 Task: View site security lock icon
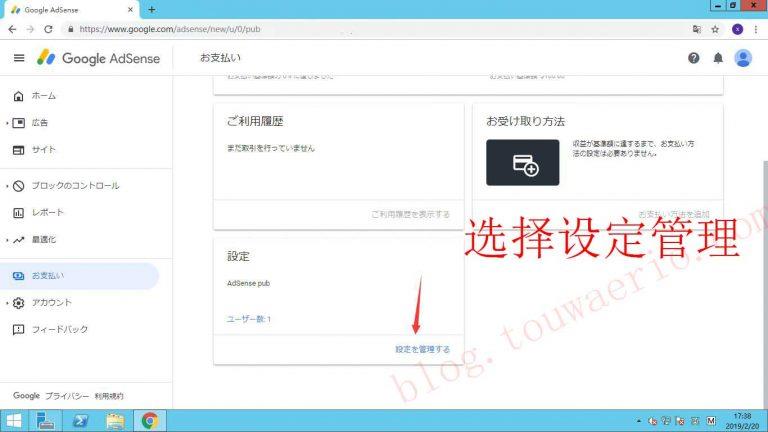(x=71, y=29)
